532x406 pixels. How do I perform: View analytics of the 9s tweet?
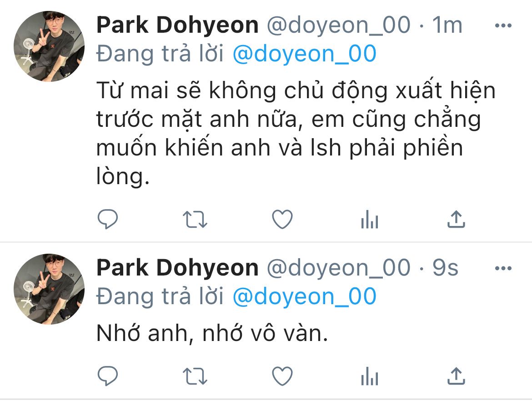(x=370, y=376)
